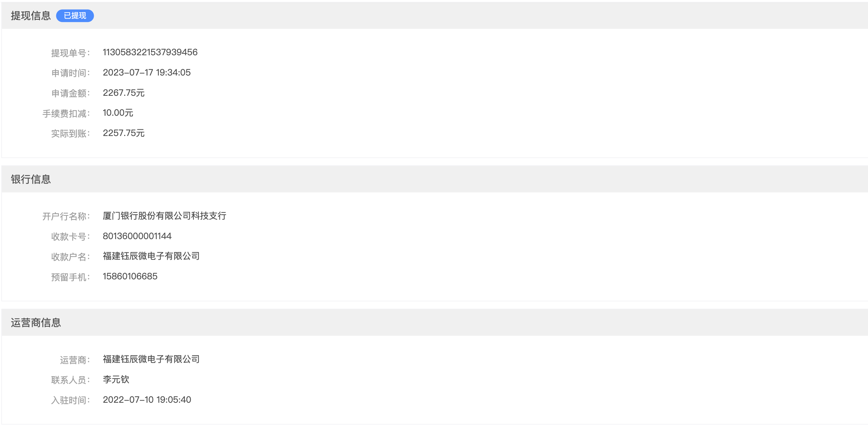Image resolution: width=868 pixels, height=430 pixels.
Task: Click the 提现信息 section header
Action: [31, 16]
